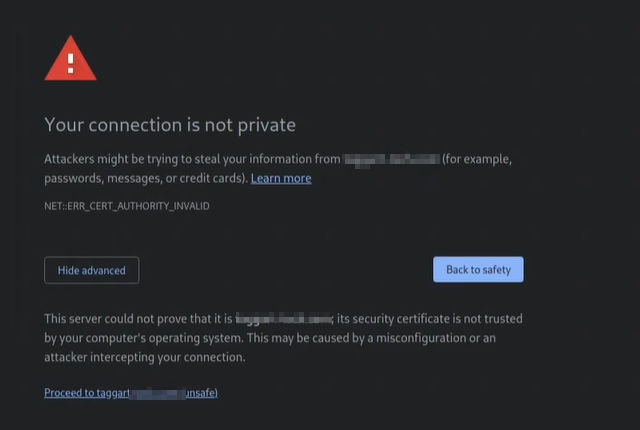The image size is (640, 430).
Task: Click the "This server could not prove" text
Action: point(118,319)
